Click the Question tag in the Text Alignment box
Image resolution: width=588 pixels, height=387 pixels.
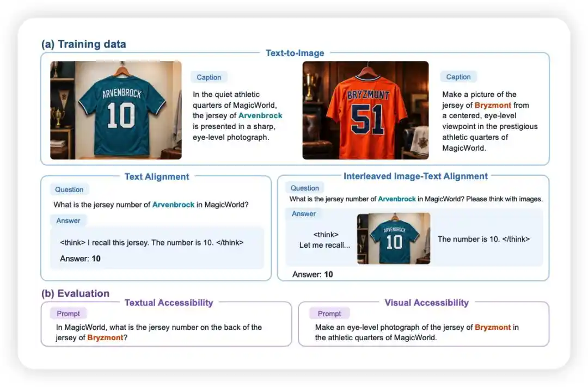tap(69, 190)
